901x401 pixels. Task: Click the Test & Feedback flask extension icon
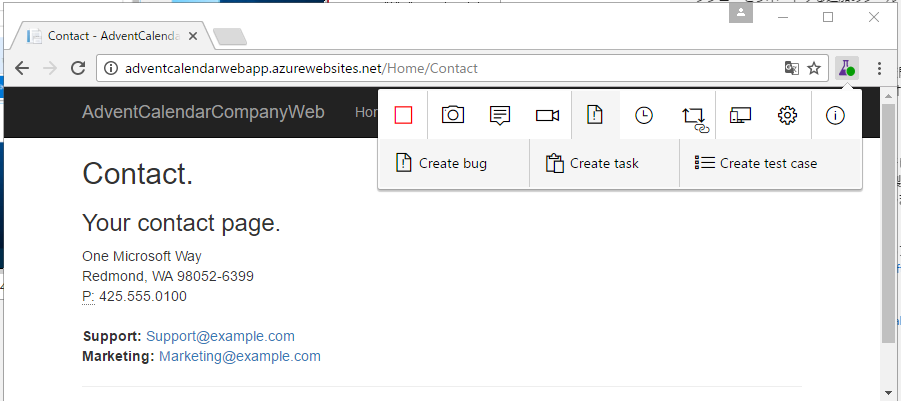pos(846,68)
